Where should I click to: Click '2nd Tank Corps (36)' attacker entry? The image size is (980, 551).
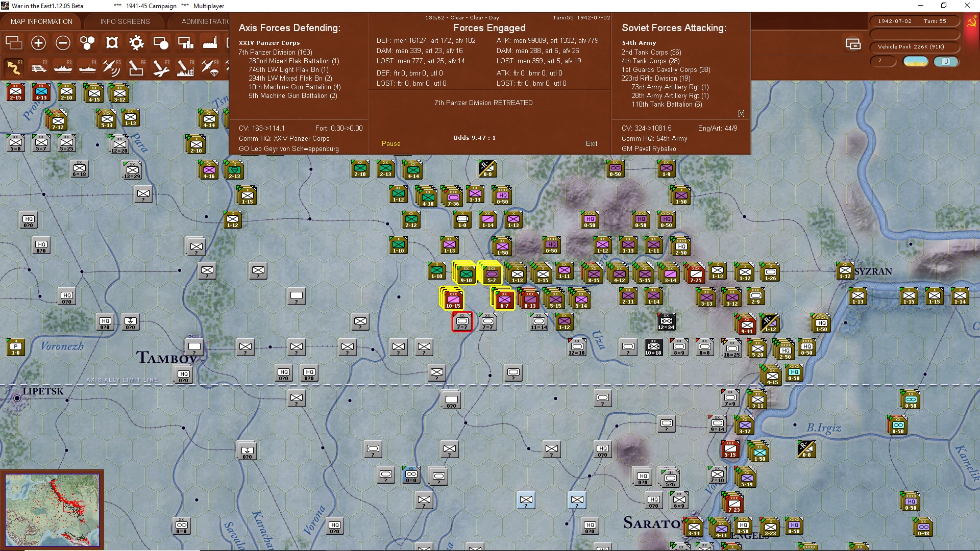tap(651, 52)
